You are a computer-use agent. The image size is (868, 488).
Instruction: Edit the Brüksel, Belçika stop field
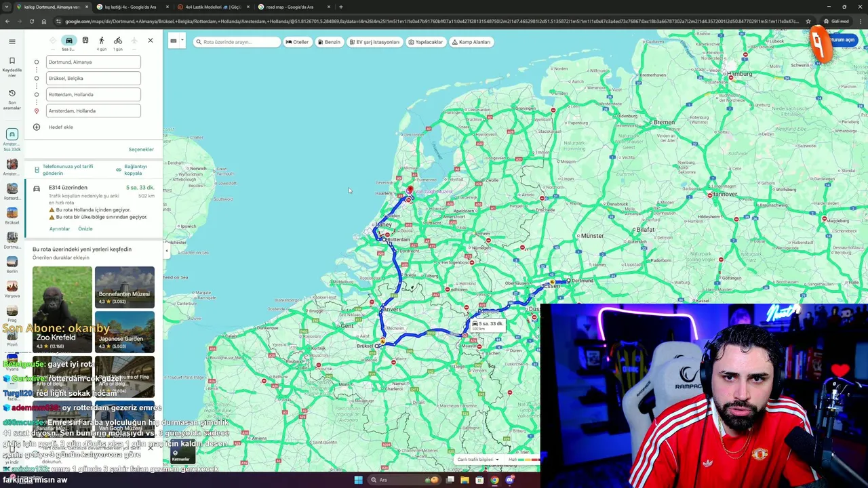click(x=94, y=78)
